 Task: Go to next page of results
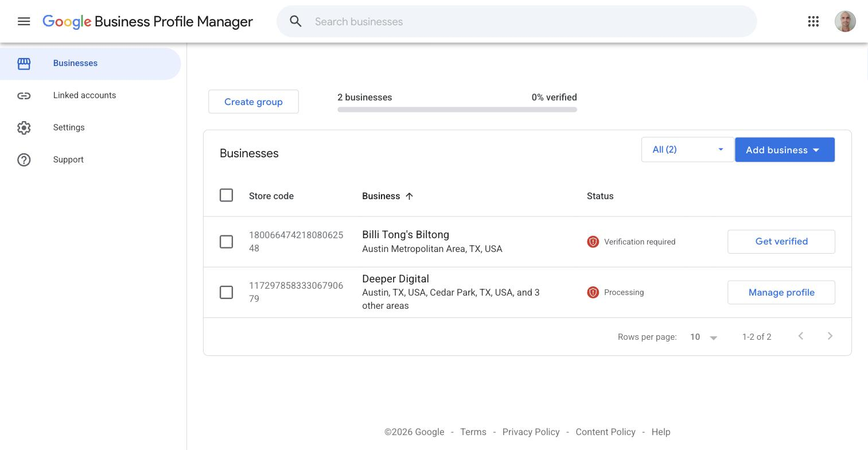click(830, 336)
